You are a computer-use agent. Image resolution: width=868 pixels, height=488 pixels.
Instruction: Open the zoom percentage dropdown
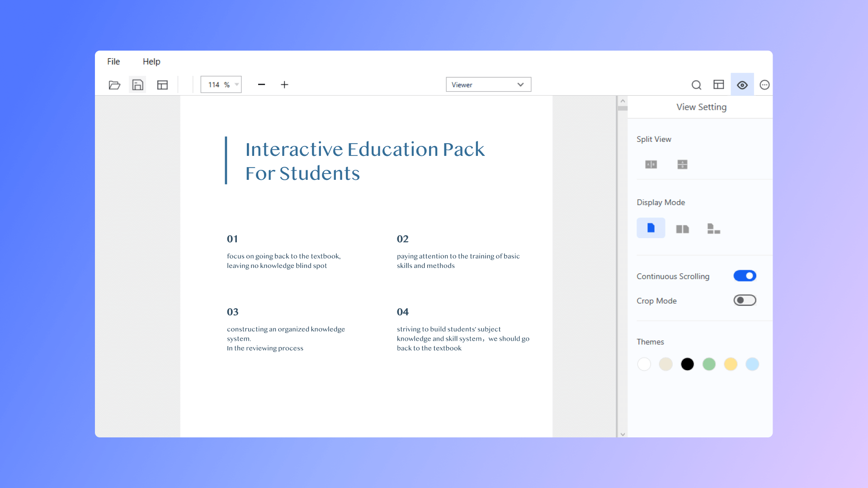tap(236, 84)
